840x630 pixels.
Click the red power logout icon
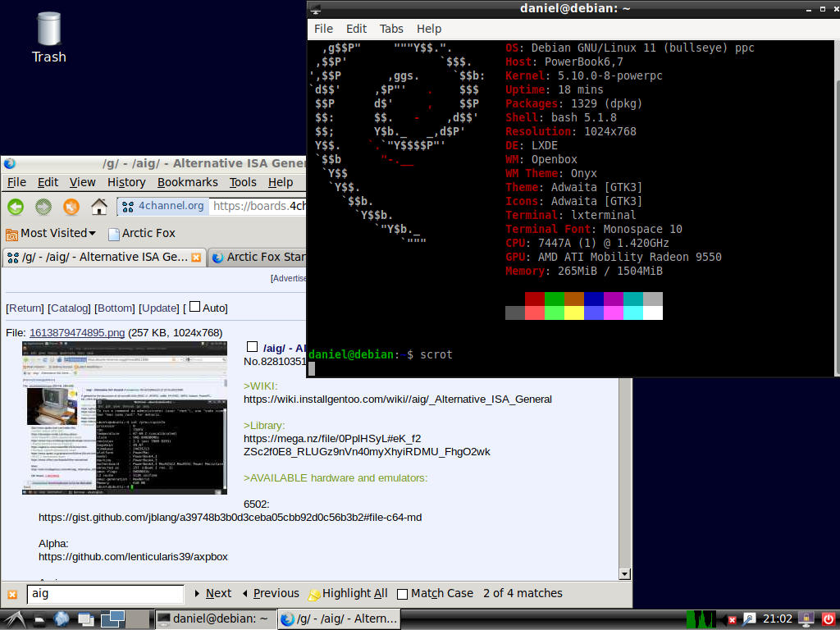[829, 619]
